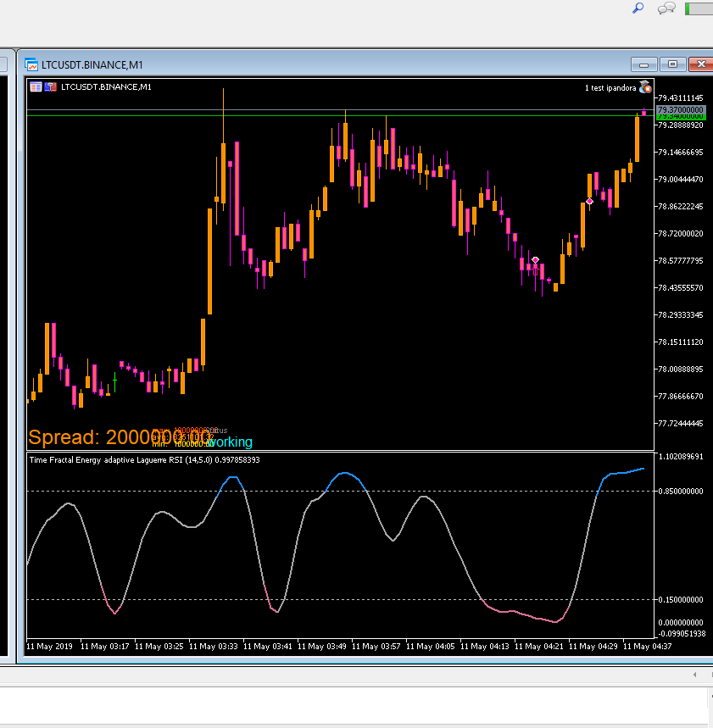Click the '11 May 2019' date label
Viewport: 713px width, 728px height.
pos(50,647)
